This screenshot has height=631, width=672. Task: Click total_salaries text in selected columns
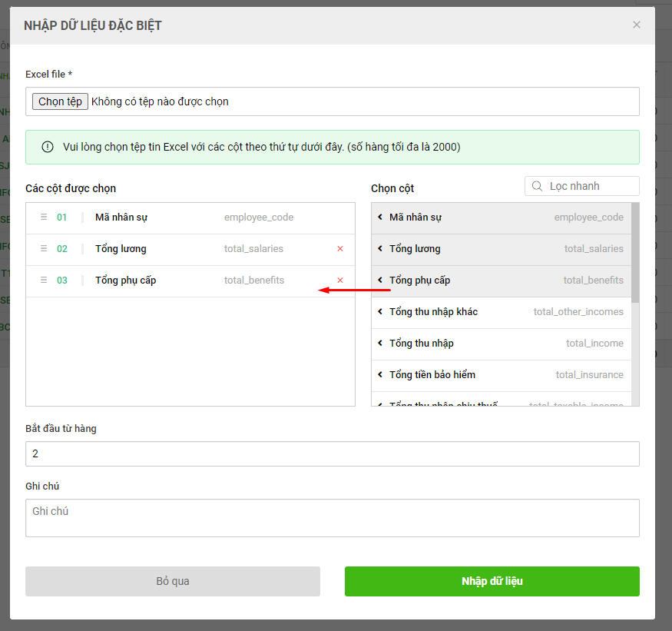tap(253, 249)
